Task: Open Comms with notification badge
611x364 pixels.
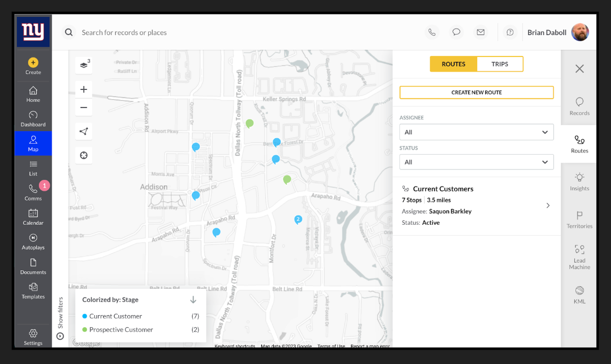Action: tap(33, 192)
